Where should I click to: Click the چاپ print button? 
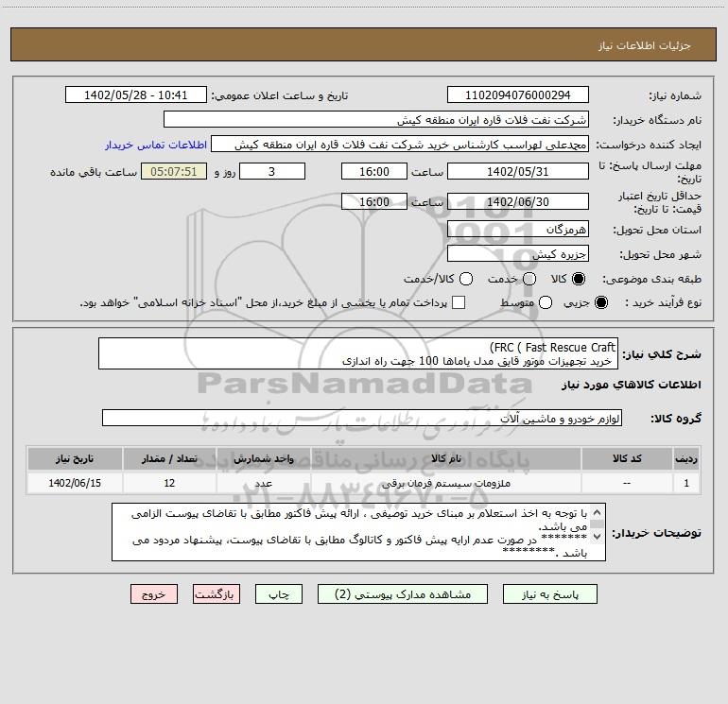(279, 594)
